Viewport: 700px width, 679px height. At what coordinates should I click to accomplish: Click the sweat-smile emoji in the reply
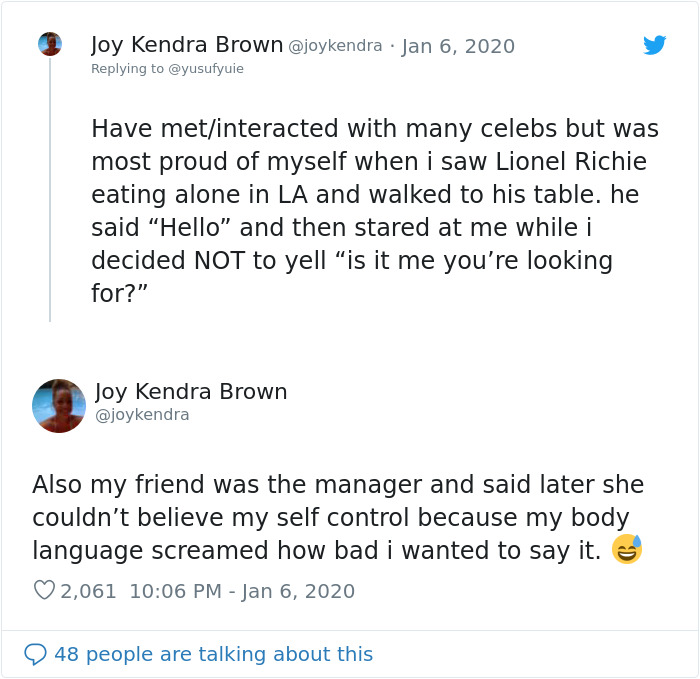[627, 549]
